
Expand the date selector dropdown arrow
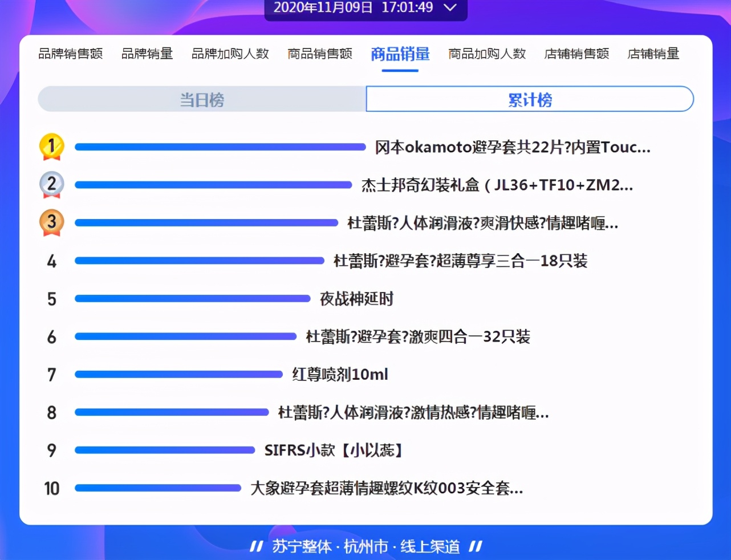pos(450,9)
